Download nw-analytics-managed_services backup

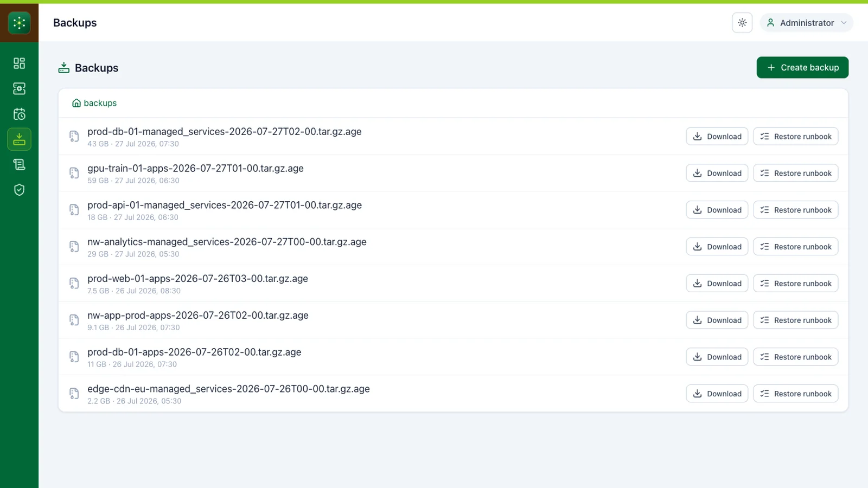point(717,247)
